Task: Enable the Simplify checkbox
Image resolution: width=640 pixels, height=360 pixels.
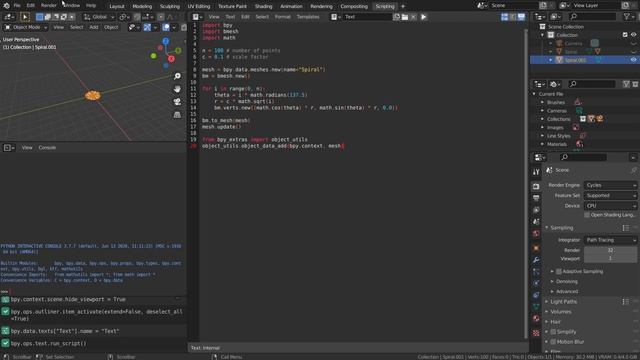Action: (553, 331)
